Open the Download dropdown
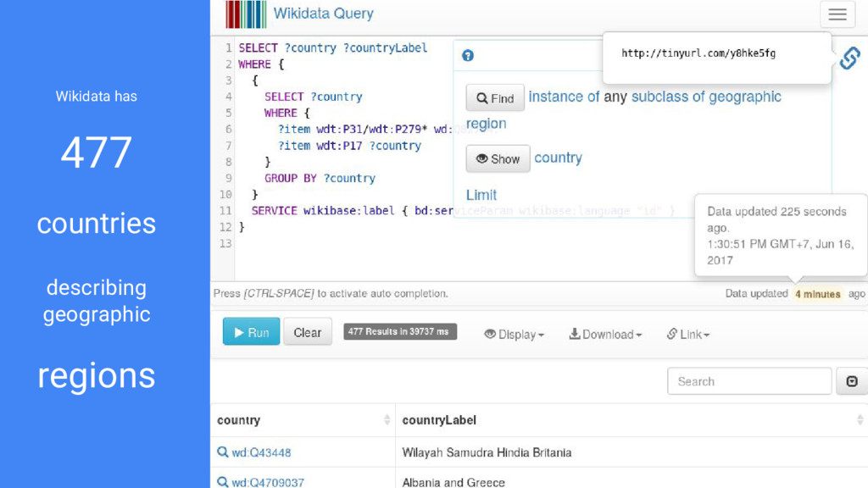 [605, 334]
